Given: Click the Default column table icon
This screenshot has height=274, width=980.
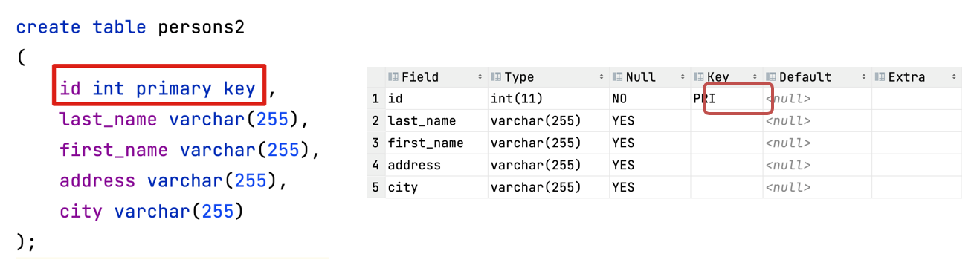Looking at the screenshot, I should coord(771,77).
